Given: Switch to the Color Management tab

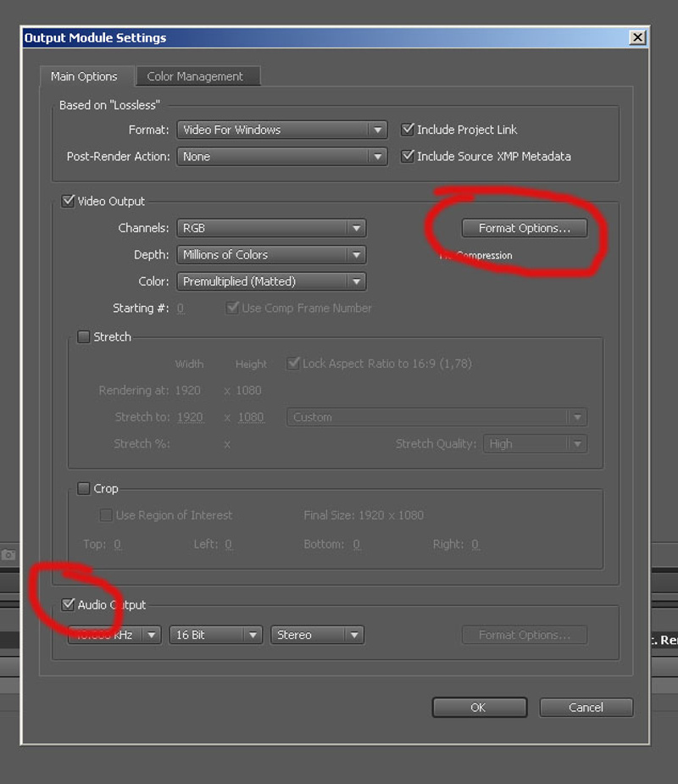Looking at the screenshot, I should [197, 76].
